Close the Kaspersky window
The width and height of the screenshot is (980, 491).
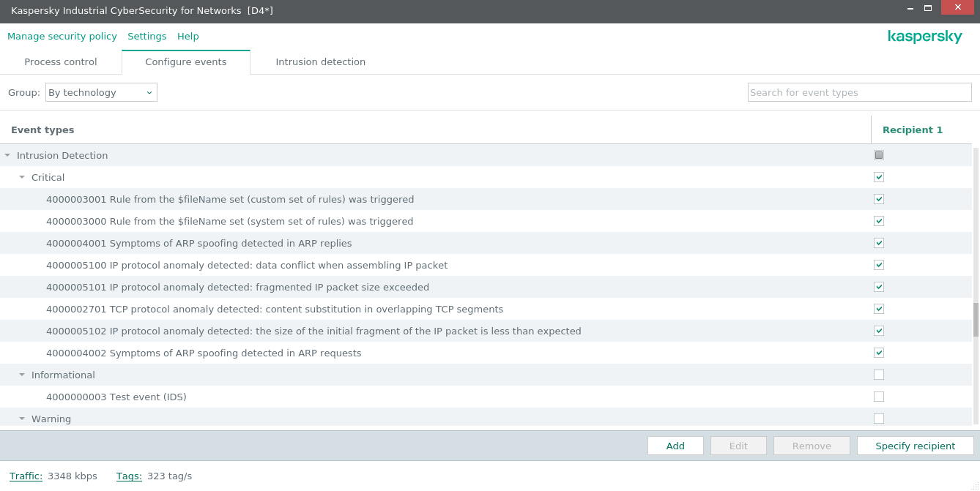957,8
